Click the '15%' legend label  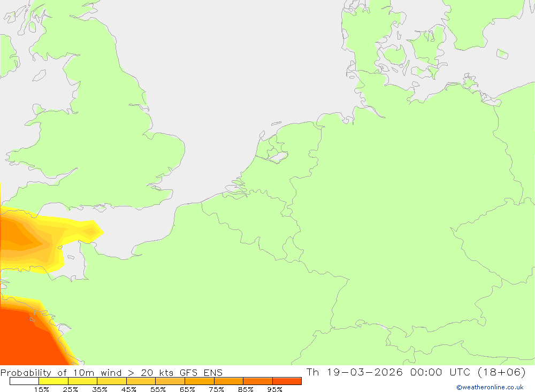pos(42,389)
